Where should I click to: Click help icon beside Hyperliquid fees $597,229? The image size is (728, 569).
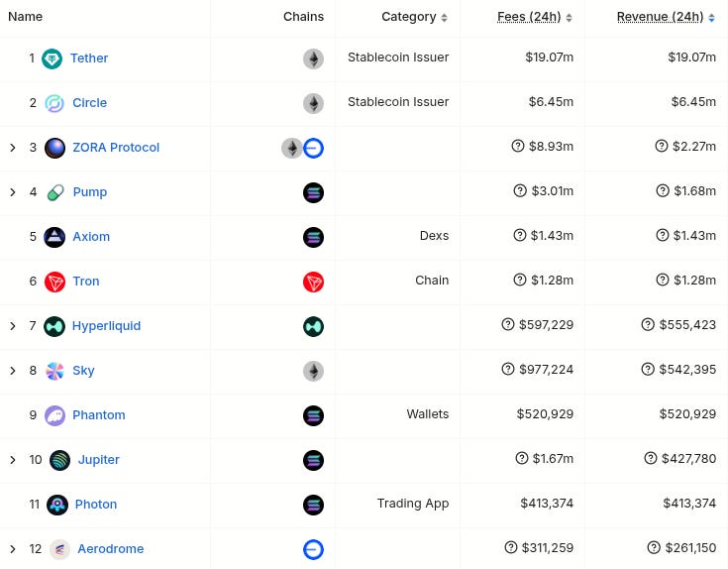click(508, 324)
